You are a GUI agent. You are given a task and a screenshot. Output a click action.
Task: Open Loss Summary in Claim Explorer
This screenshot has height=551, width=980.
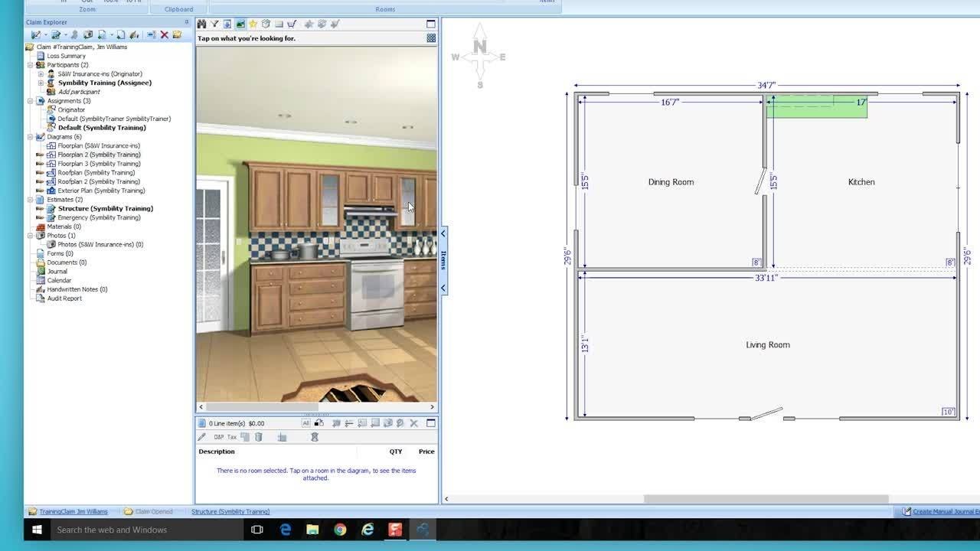(x=66, y=56)
